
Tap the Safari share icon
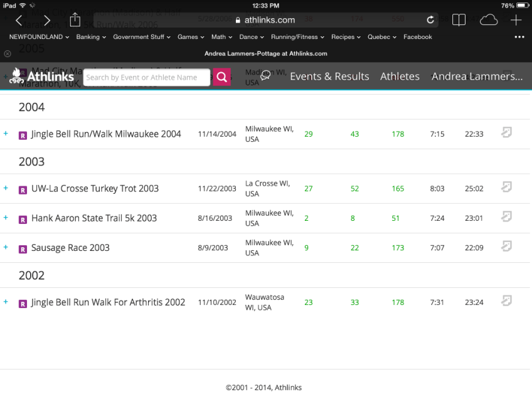coord(75,20)
